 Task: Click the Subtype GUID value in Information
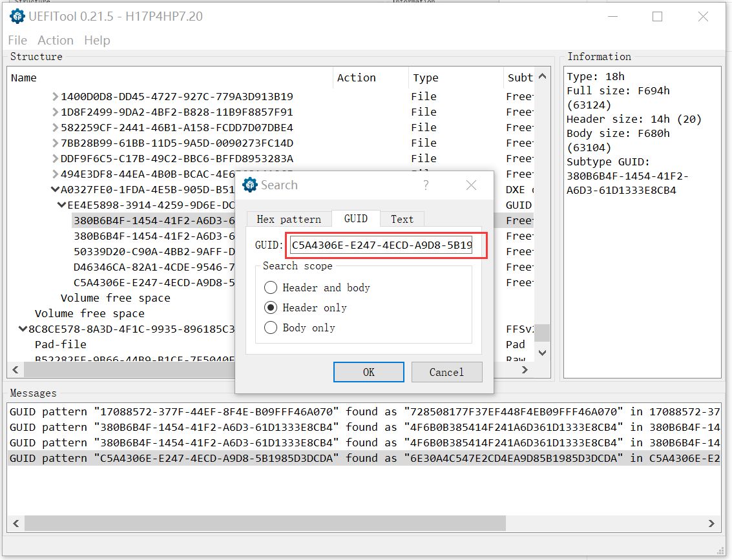(x=627, y=183)
